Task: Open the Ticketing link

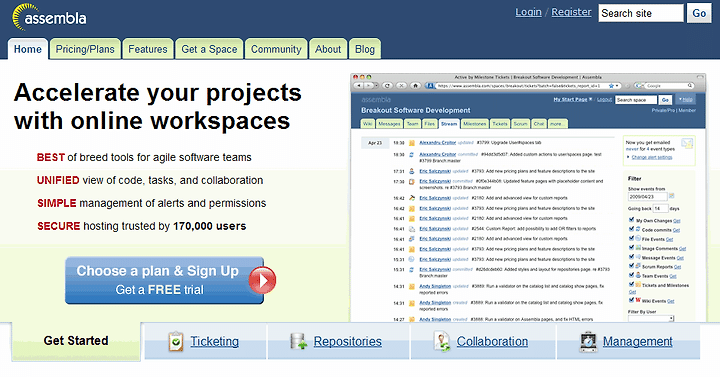Action: tap(214, 342)
